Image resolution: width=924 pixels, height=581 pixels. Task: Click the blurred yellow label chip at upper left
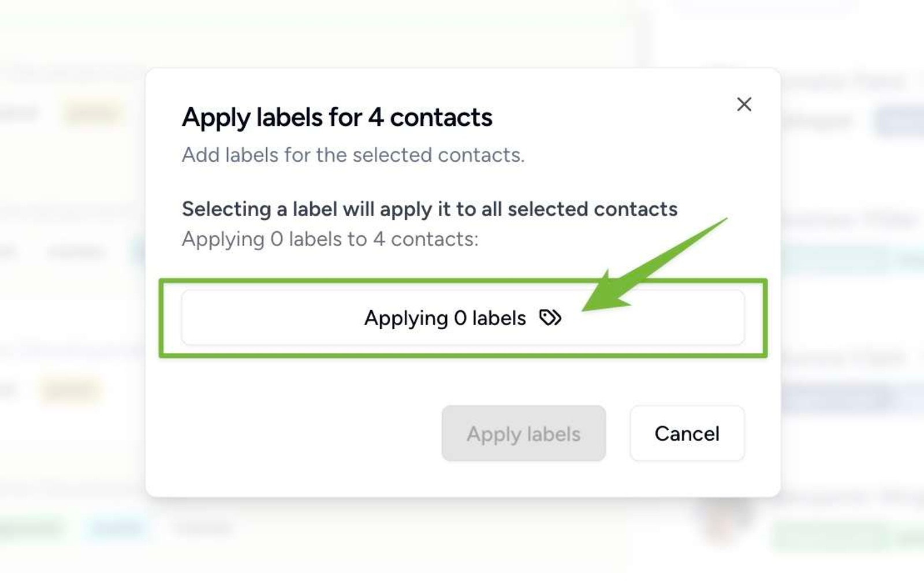click(92, 113)
